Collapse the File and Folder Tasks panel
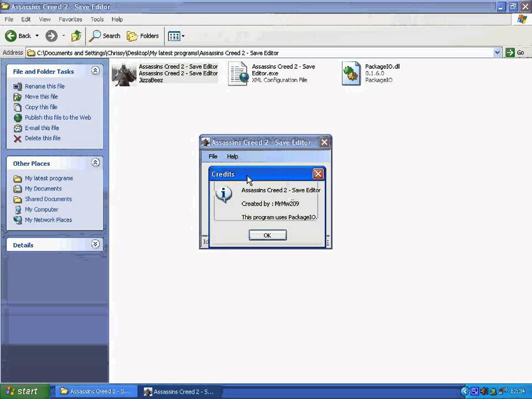The image size is (532, 399). [x=95, y=70]
